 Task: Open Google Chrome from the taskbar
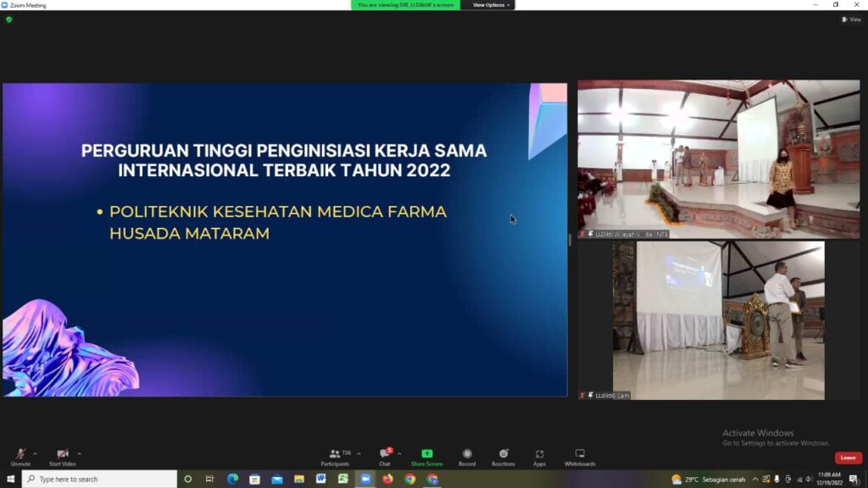coord(410,480)
